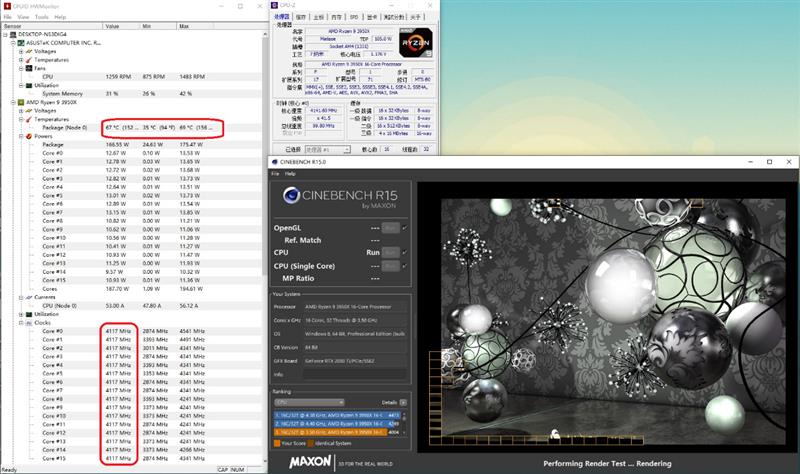Click the Run button for CPU (Single Core)
This screenshot has height=474, width=800.
(391, 266)
